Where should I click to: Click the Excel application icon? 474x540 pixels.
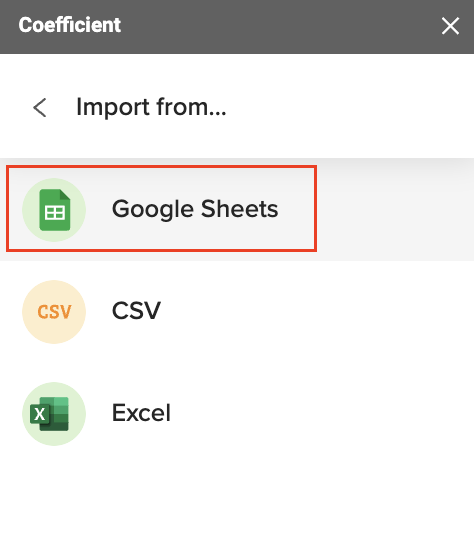(x=54, y=414)
